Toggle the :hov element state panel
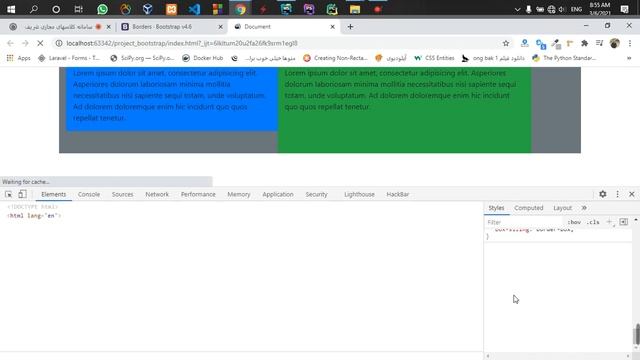640x360 pixels. click(x=574, y=222)
